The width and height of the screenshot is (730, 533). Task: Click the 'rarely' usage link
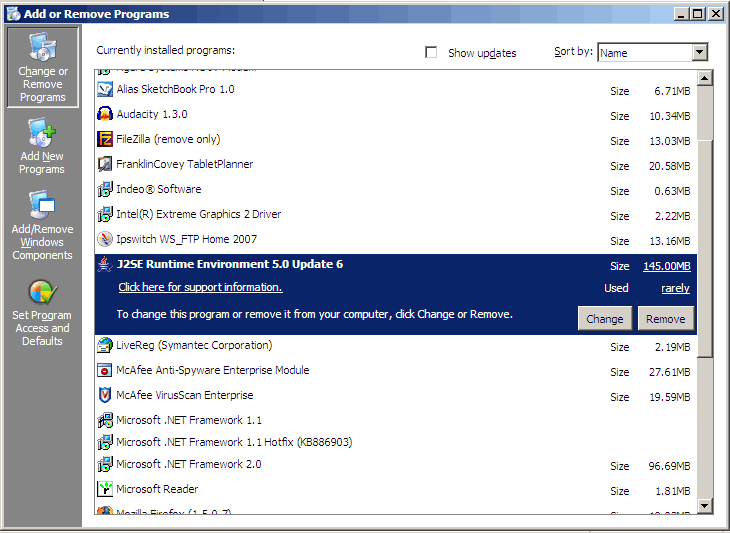[x=676, y=288]
